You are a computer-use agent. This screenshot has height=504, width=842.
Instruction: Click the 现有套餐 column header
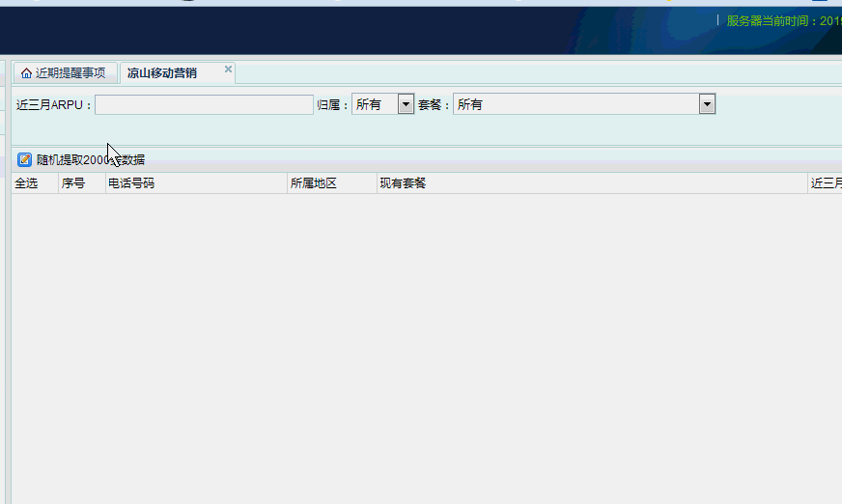coord(592,183)
